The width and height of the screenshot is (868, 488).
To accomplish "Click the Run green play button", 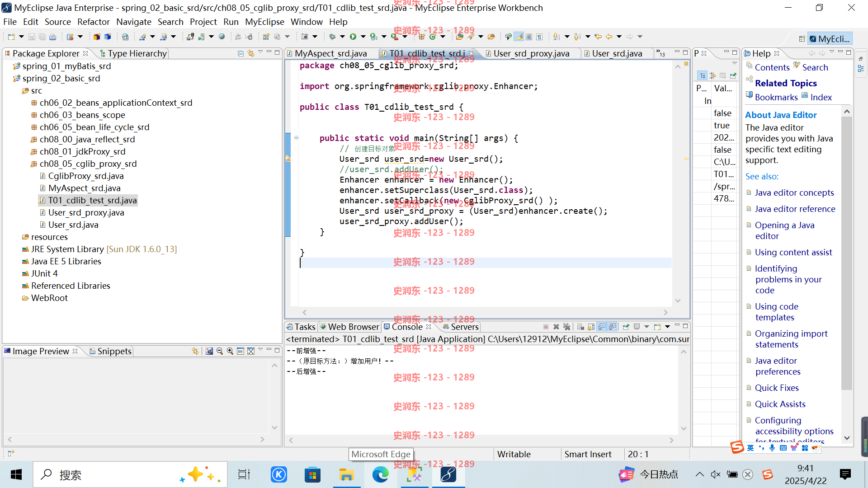I will click(x=353, y=37).
